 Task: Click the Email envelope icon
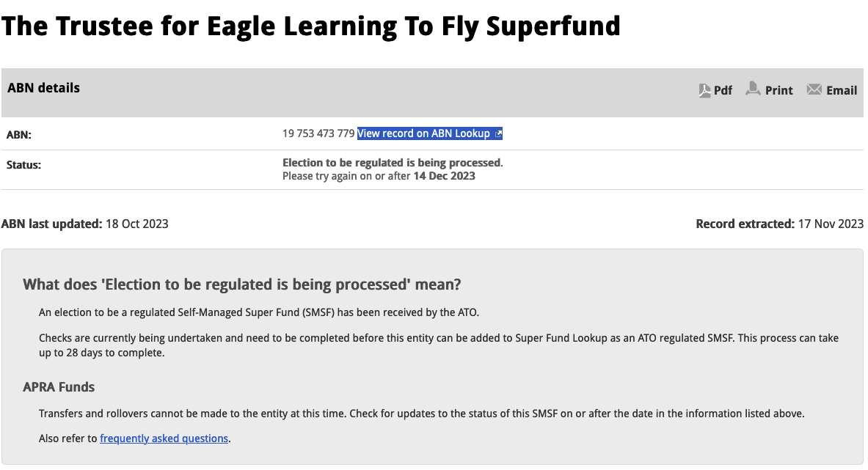click(x=814, y=89)
